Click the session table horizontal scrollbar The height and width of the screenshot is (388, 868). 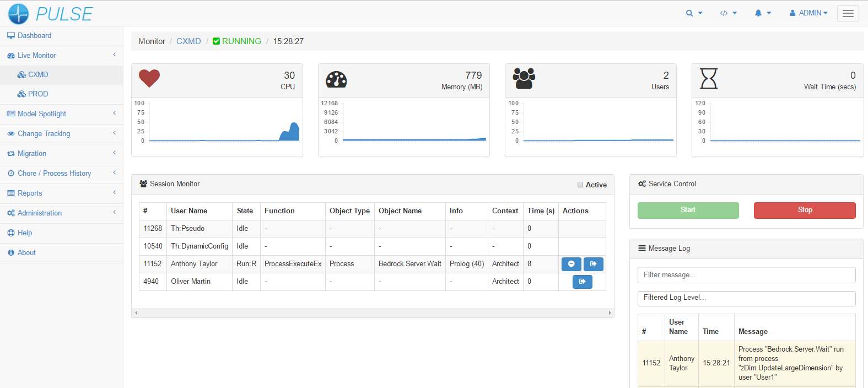[x=373, y=312]
